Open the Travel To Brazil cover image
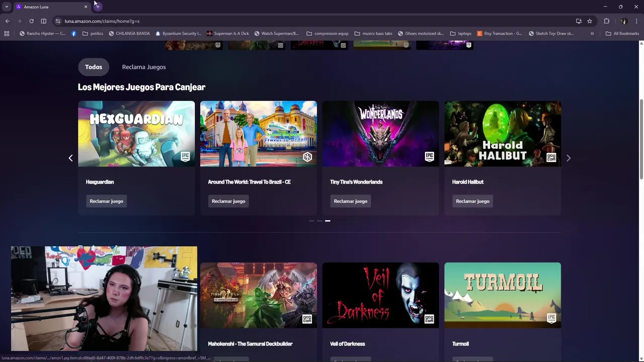644x362 pixels. (259, 134)
